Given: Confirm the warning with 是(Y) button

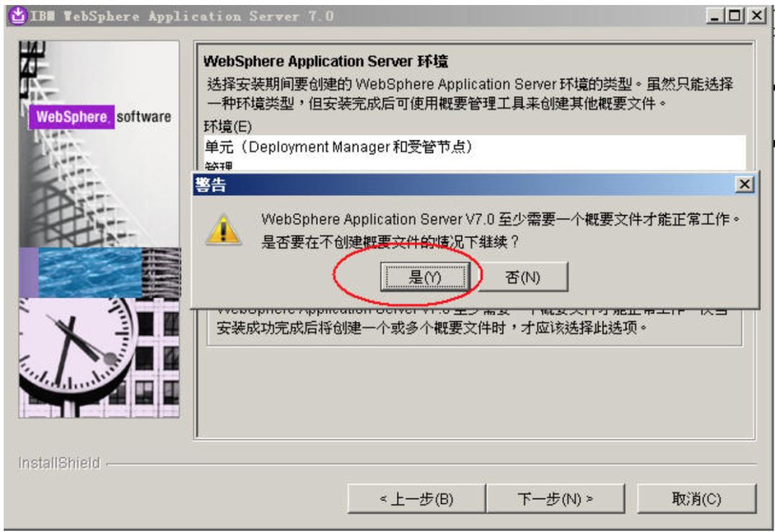Looking at the screenshot, I should click(425, 277).
